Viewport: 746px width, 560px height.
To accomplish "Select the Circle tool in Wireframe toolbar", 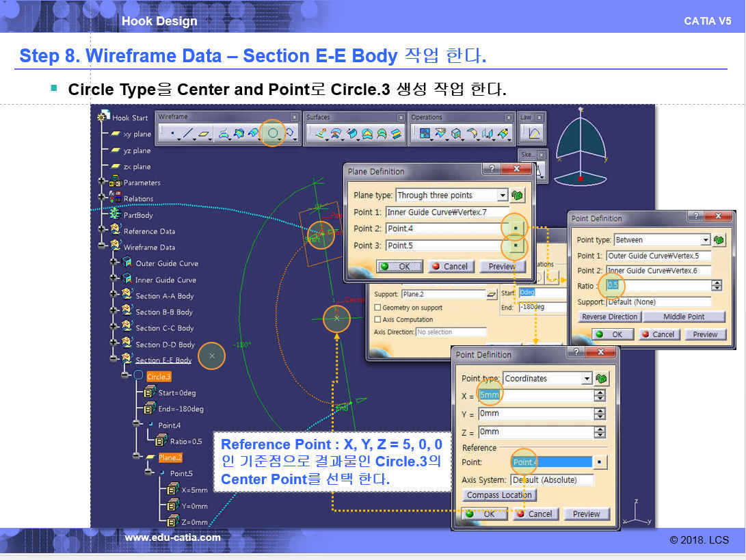I will (273, 134).
